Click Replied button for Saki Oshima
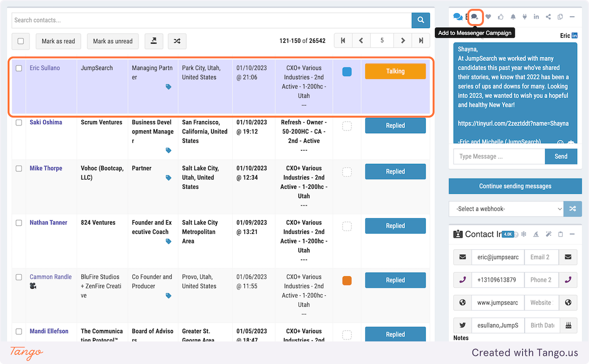Viewport: 589px width, 364px height. click(x=395, y=126)
